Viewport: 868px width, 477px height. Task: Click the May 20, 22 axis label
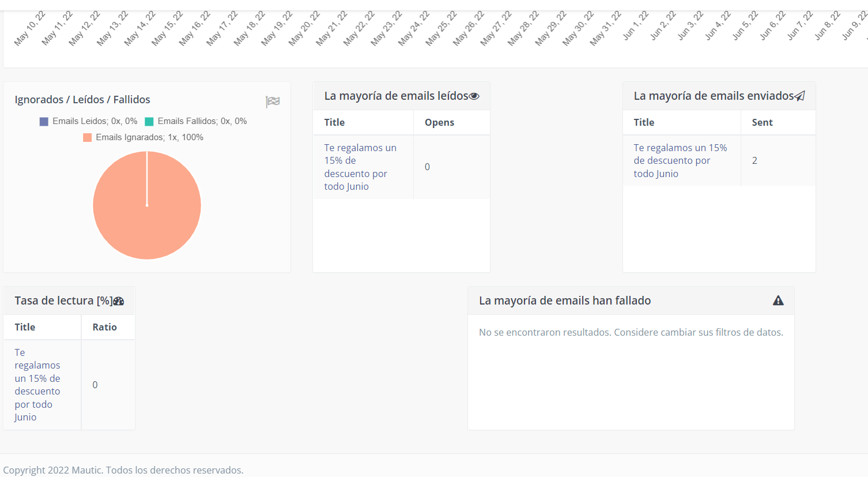click(x=304, y=28)
